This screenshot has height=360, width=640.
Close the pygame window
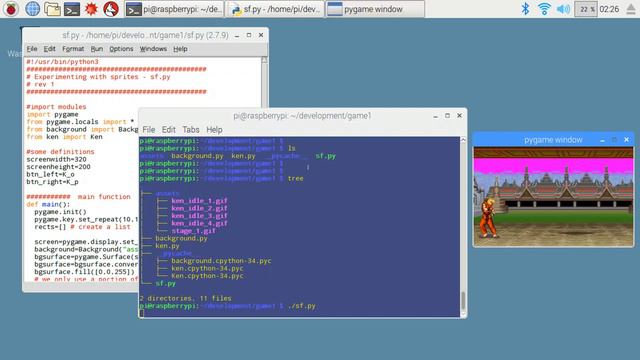(627, 140)
